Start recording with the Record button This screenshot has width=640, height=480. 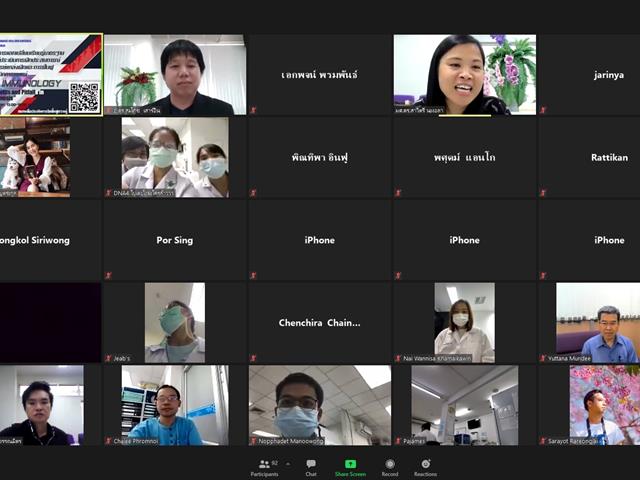[390, 468]
